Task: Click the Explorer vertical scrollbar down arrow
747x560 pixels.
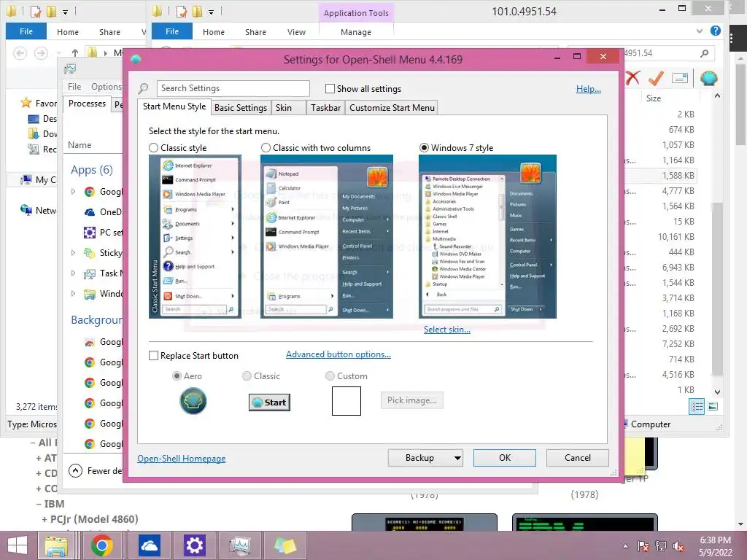Action: tap(718, 392)
